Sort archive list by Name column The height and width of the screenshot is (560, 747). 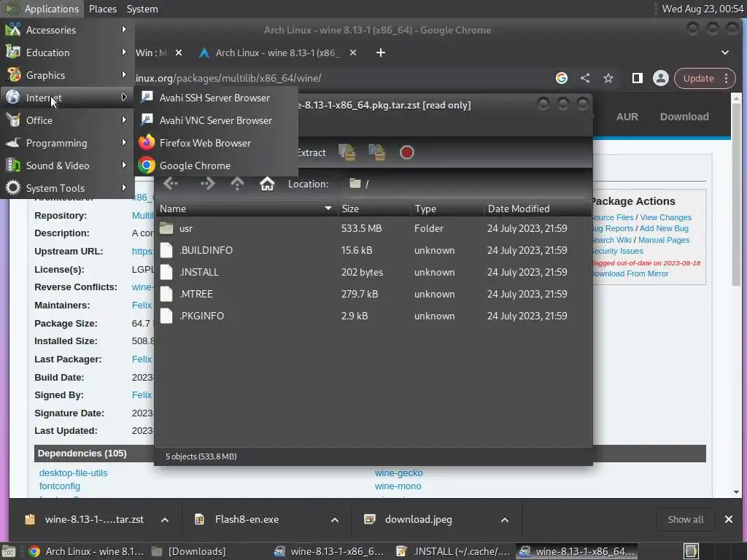(x=246, y=209)
